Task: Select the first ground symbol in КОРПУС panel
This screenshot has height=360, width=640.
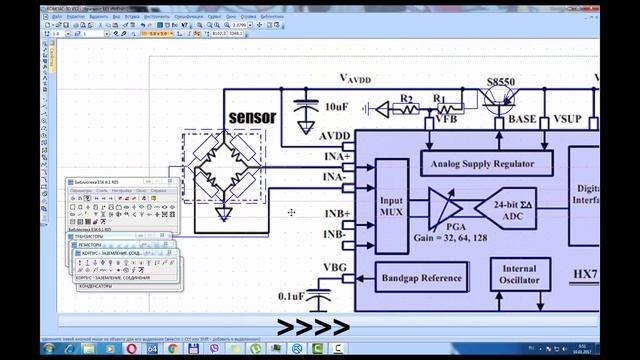Action: [80, 263]
